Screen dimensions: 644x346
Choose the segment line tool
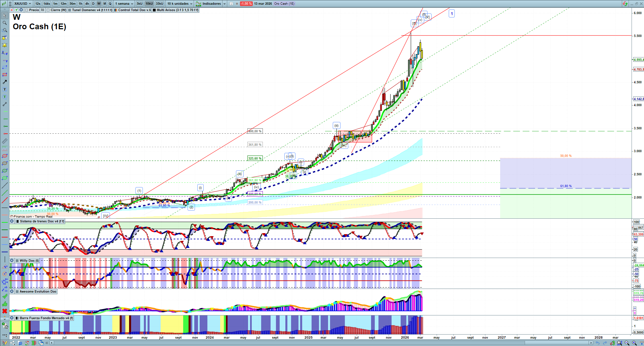[x=5, y=104]
